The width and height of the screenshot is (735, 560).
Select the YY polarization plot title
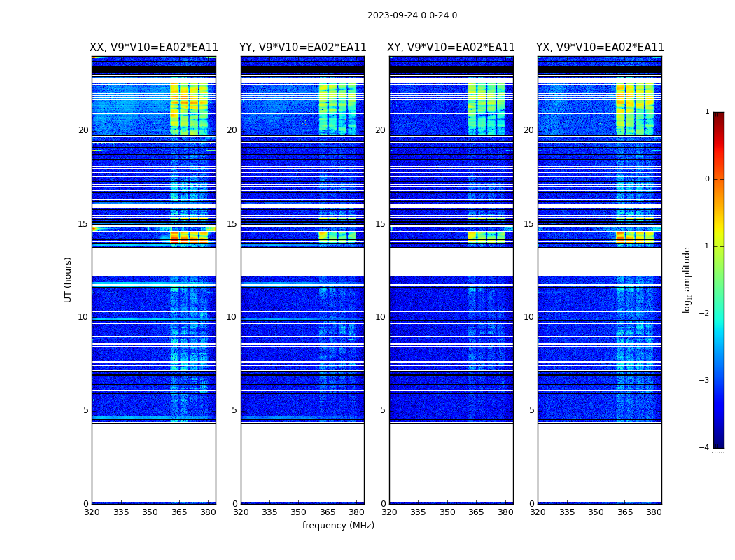click(302, 48)
